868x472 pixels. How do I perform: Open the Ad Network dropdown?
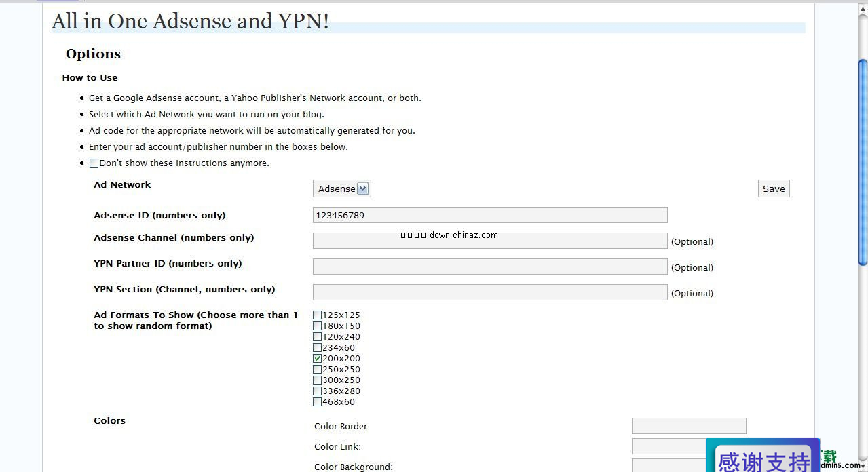pos(342,189)
